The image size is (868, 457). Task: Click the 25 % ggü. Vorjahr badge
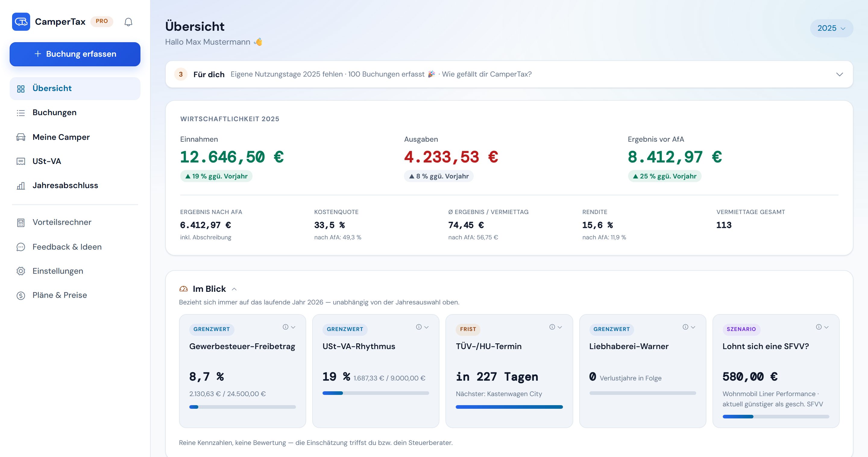[x=665, y=176]
